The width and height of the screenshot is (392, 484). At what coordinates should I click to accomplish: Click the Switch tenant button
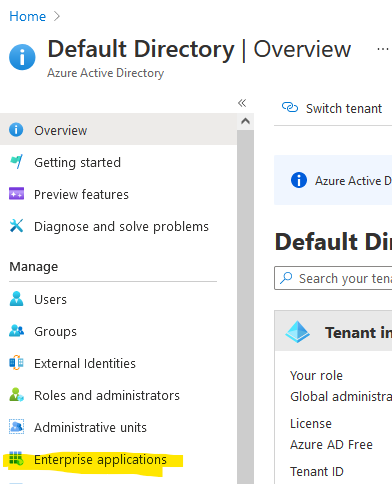click(332, 108)
